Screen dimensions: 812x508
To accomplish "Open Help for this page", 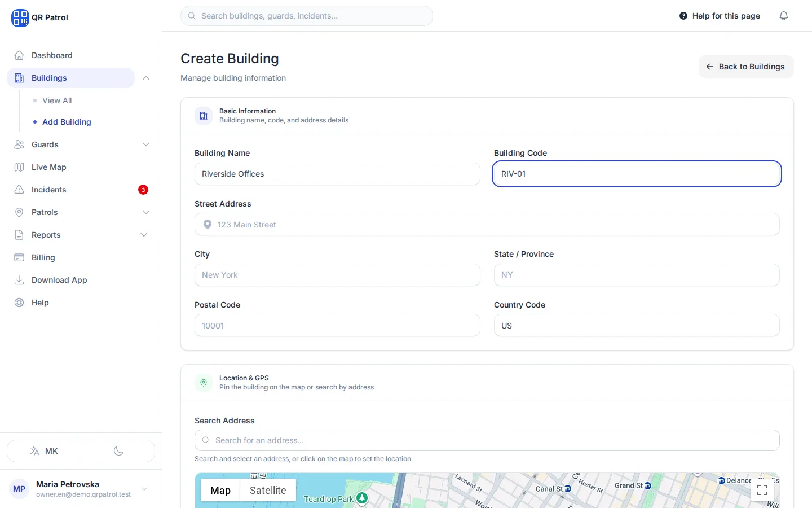I will tap(720, 16).
